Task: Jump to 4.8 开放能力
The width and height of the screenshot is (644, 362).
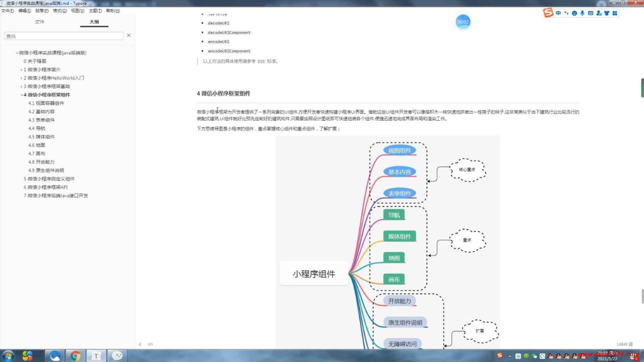Action: pyautogui.click(x=41, y=162)
